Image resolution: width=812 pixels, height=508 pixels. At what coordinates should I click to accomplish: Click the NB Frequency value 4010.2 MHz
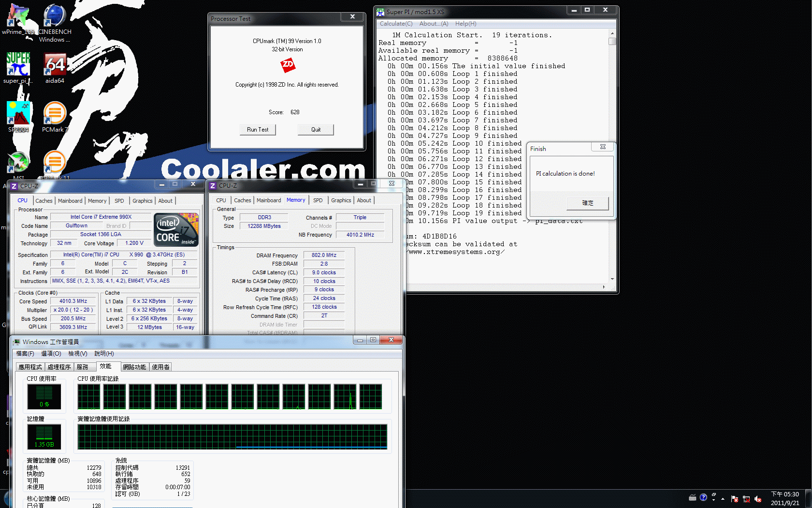[x=360, y=235]
